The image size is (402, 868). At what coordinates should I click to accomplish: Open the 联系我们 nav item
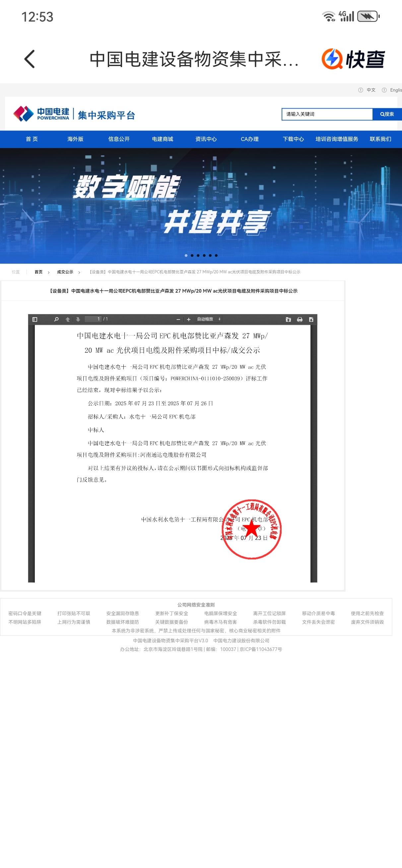pos(380,139)
